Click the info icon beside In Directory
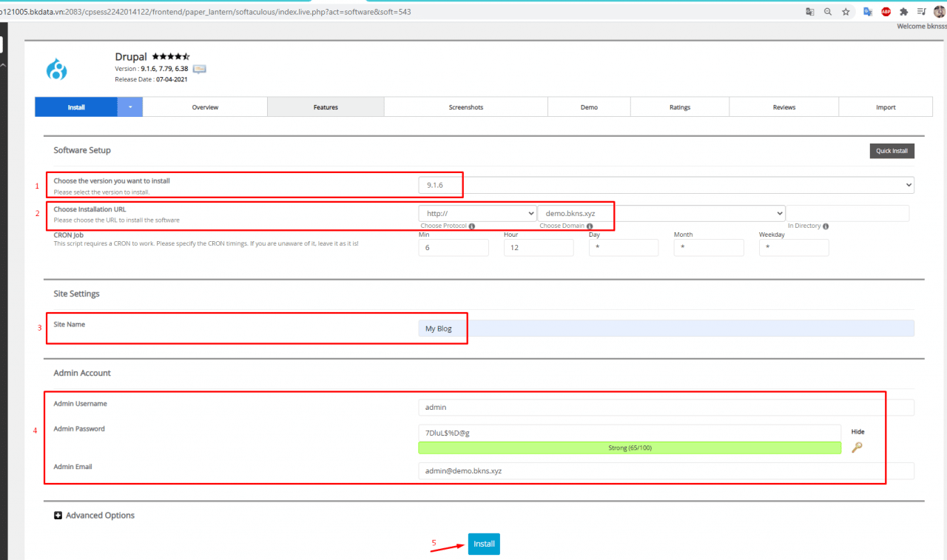Image resolution: width=947 pixels, height=560 pixels. coord(825,226)
